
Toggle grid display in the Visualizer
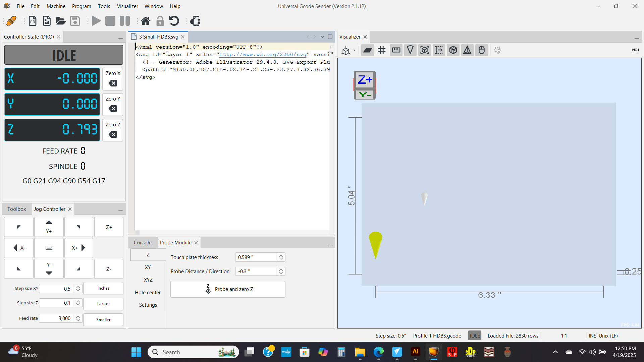coord(382,50)
